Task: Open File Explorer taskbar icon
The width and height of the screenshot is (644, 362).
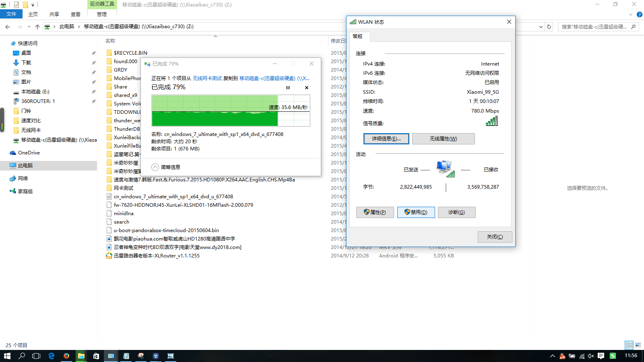Action: point(81,356)
